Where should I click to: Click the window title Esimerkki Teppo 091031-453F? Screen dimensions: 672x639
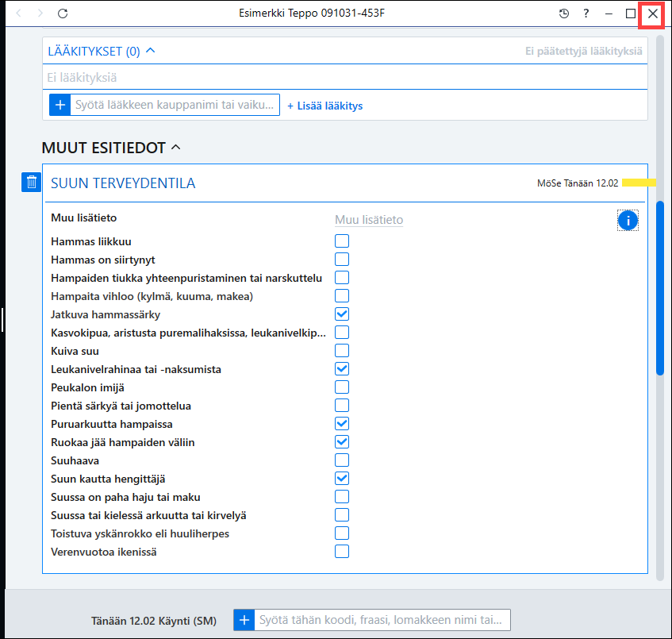[312, 13]
